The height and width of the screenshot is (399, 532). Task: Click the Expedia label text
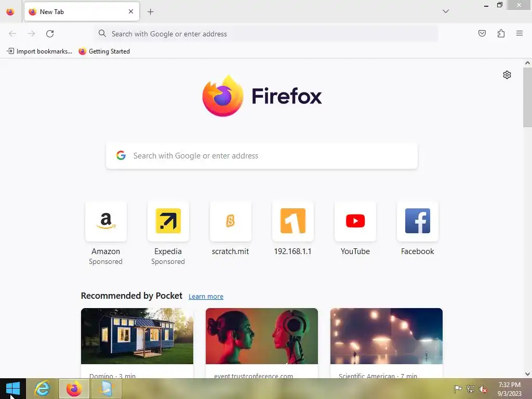click(168, 251)
